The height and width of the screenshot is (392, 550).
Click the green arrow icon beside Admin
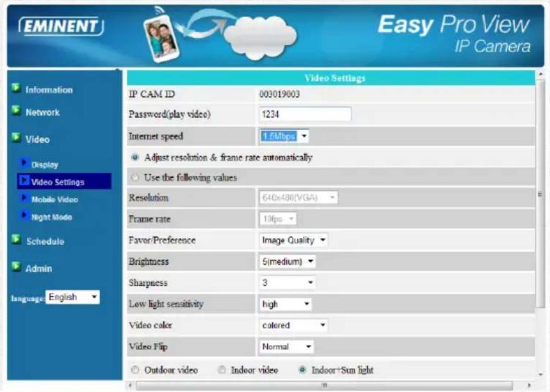16,267
